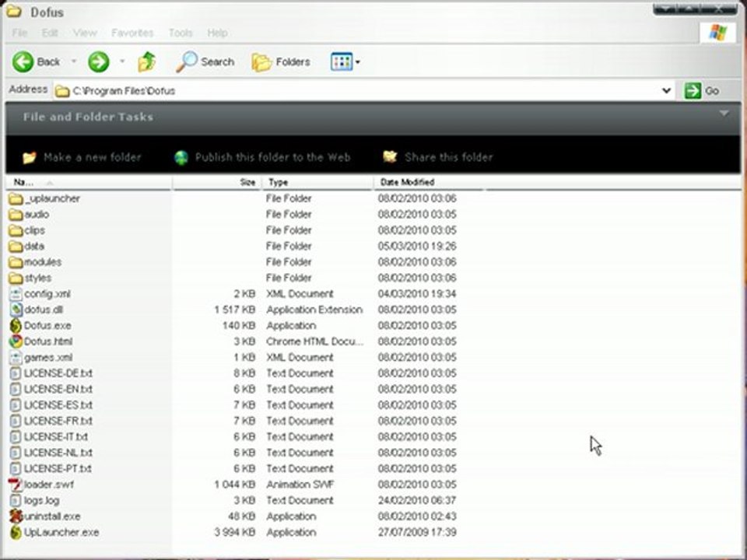This screenshot has height=560, width=747.
Task: Sort by the Name column header
Action: 89,182
